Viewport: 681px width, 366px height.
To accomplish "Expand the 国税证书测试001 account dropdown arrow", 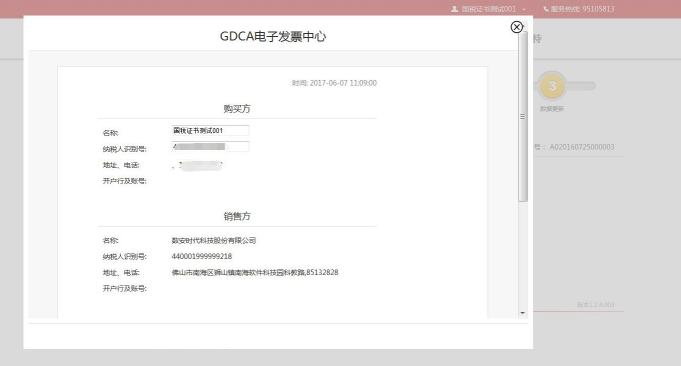I will 524,9.
